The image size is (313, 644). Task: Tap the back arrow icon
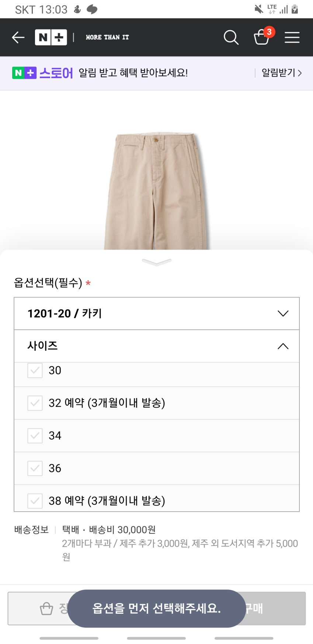pyautogui.click(x=18, y=37)
